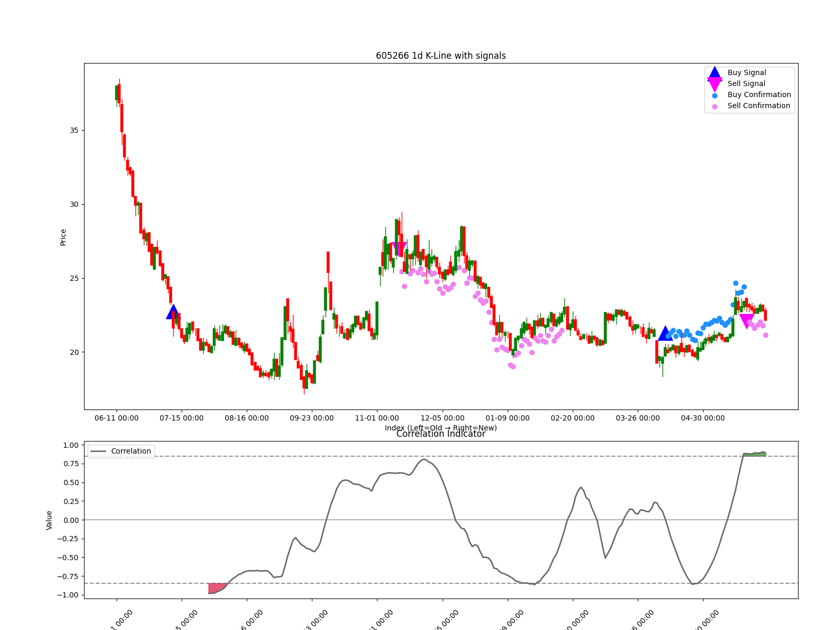Click the magenta sell triangle near 11-01 peak
Viewport: 840px width, 630px height.
coord(400,249)
